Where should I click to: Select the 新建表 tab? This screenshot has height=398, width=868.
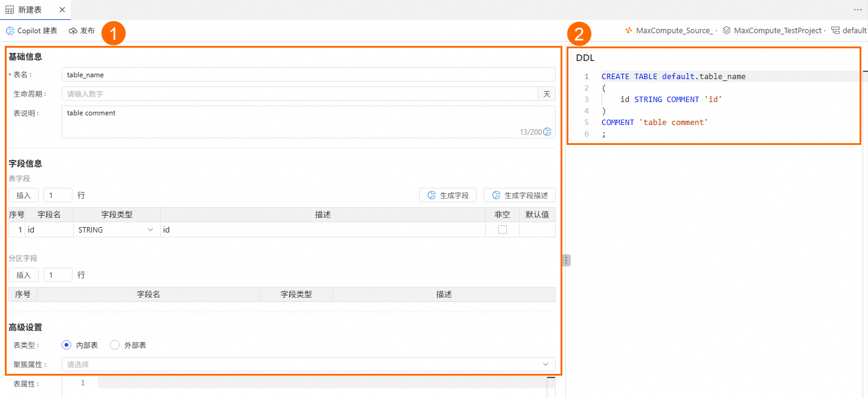pos(35,10)
